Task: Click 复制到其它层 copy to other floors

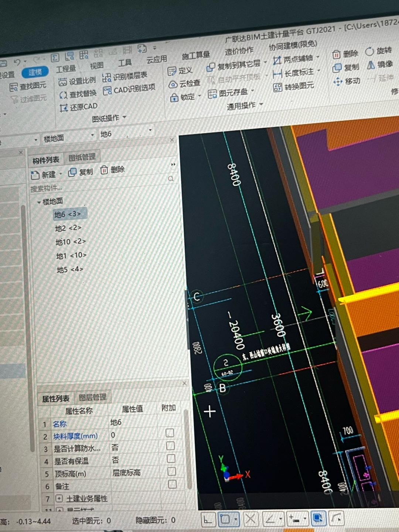Action: point(233,66)
